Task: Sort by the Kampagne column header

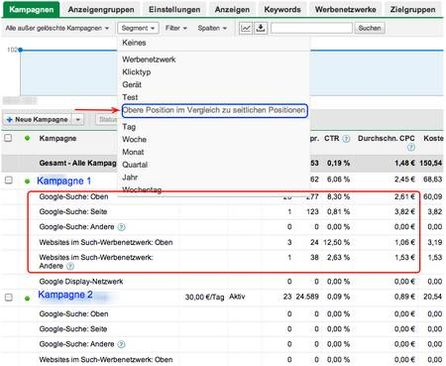Action: (58, 138)
